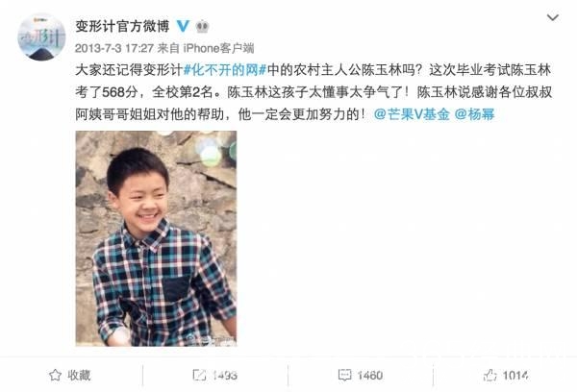Image resolution: width=577 pixels, height=392 pixels.
Task: Click the blue verified V badge
Action: tap(183, 26)
